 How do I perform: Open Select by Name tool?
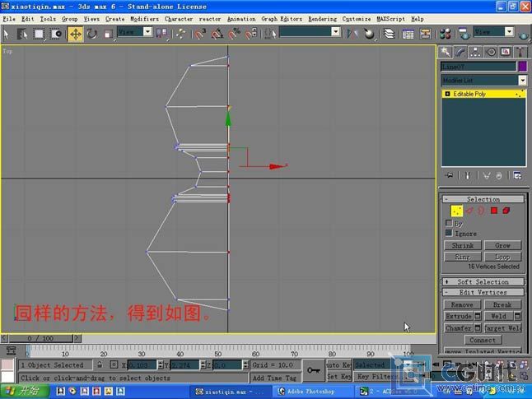point(22,34)
